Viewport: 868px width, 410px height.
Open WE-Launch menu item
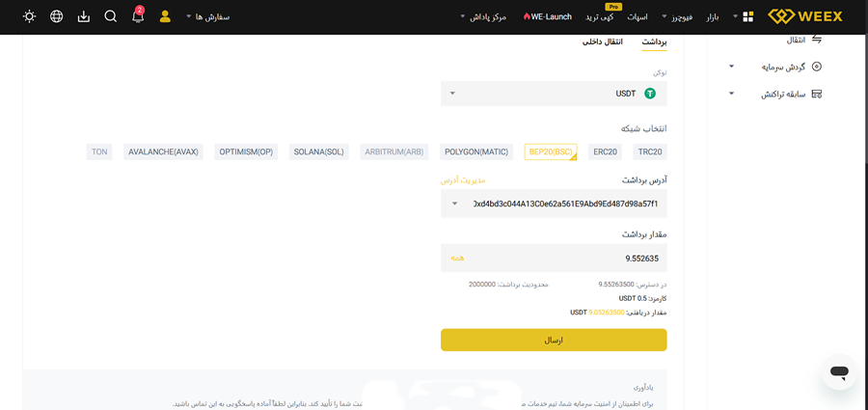(x=547, y=16)
